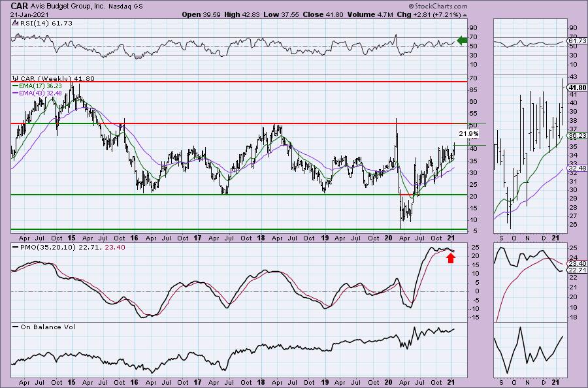Screen dimensions: 588x388
Task: Click the 61.73 RSI tag in the zoom panel
Action: pos(578,41)
